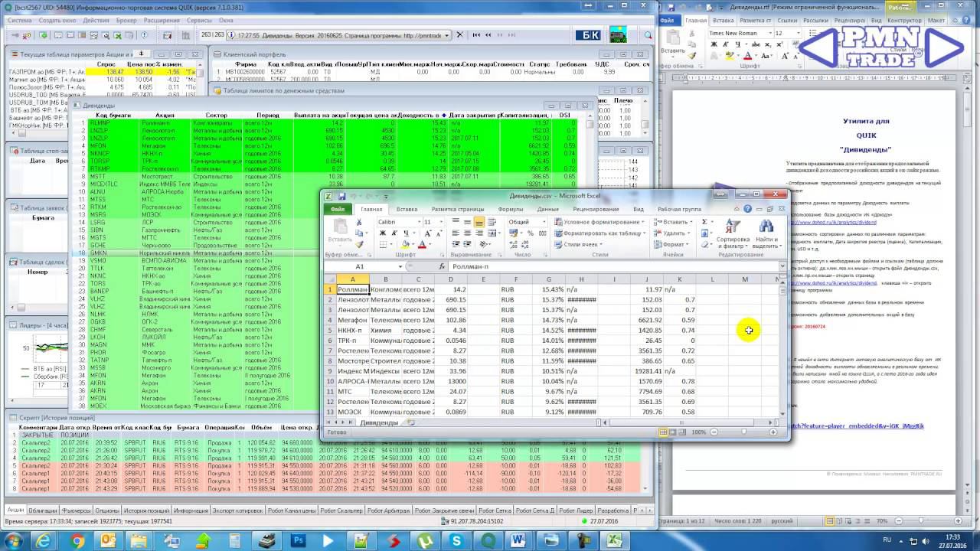The width and height of the screenshot is (980, 551).
Task: Open the QUIK Брокер menu
Action: coord(126,20)
